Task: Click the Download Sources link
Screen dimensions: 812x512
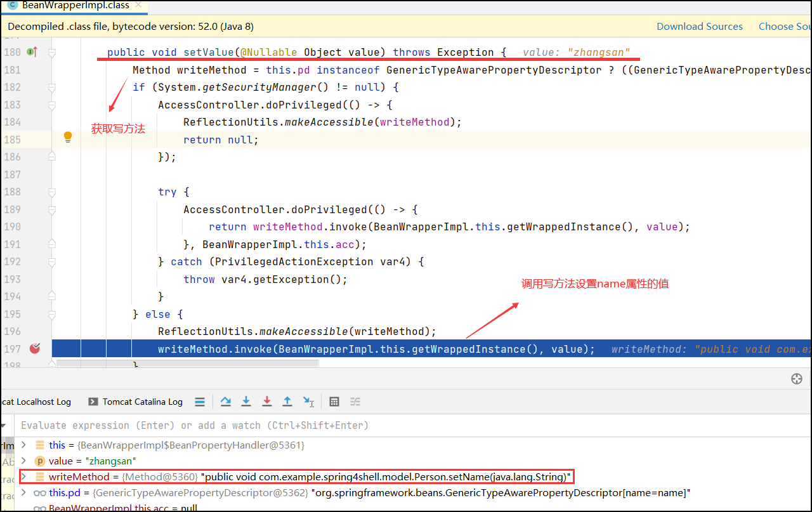Action: click(700, 27)
